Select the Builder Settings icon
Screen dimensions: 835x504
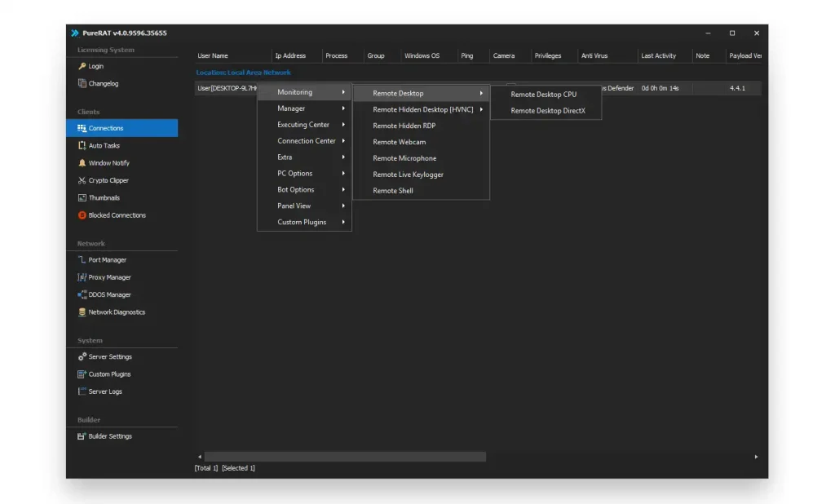tap(82, 436)
